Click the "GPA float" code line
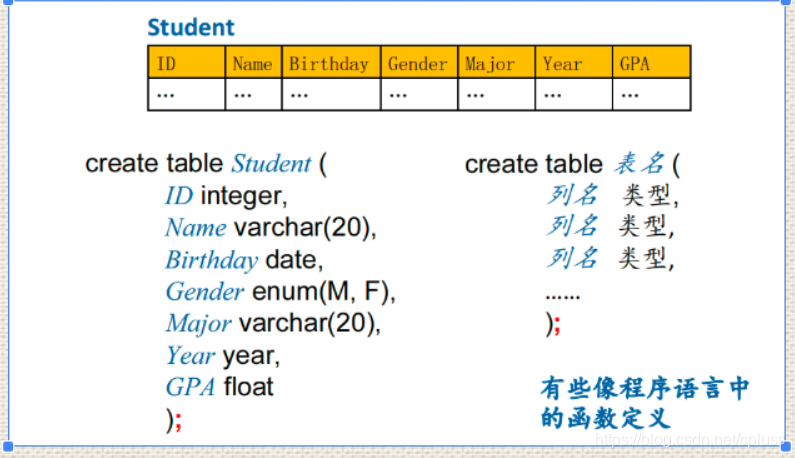The width and height of the screenshot is (795, 458). (219, 387)
